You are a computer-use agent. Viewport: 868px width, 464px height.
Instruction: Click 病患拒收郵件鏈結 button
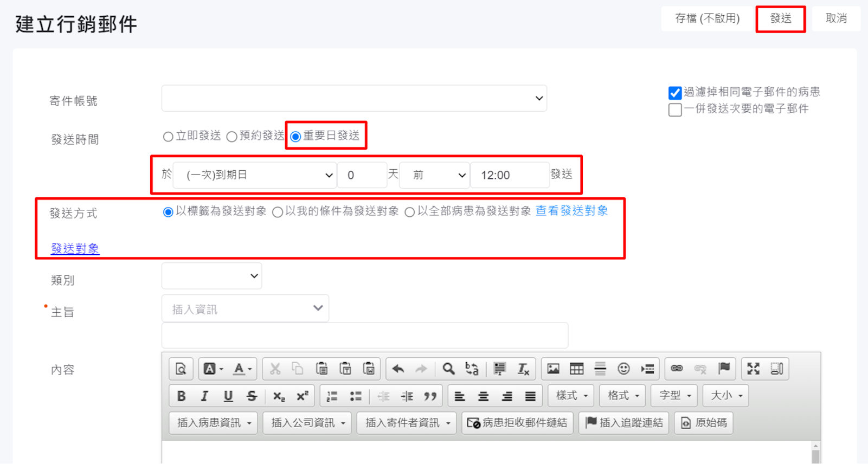tap(518, 423)
